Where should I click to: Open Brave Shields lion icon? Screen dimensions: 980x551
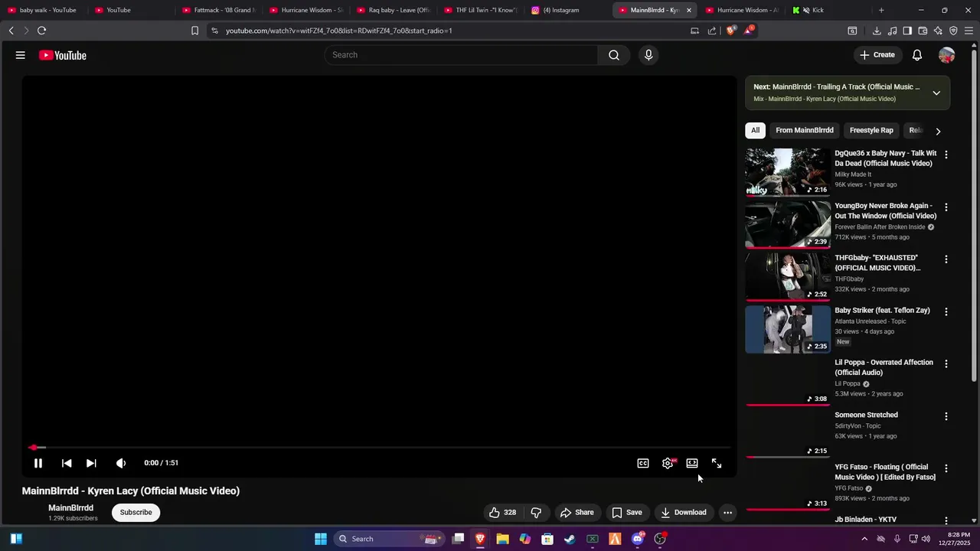click(x=731, y=31)
